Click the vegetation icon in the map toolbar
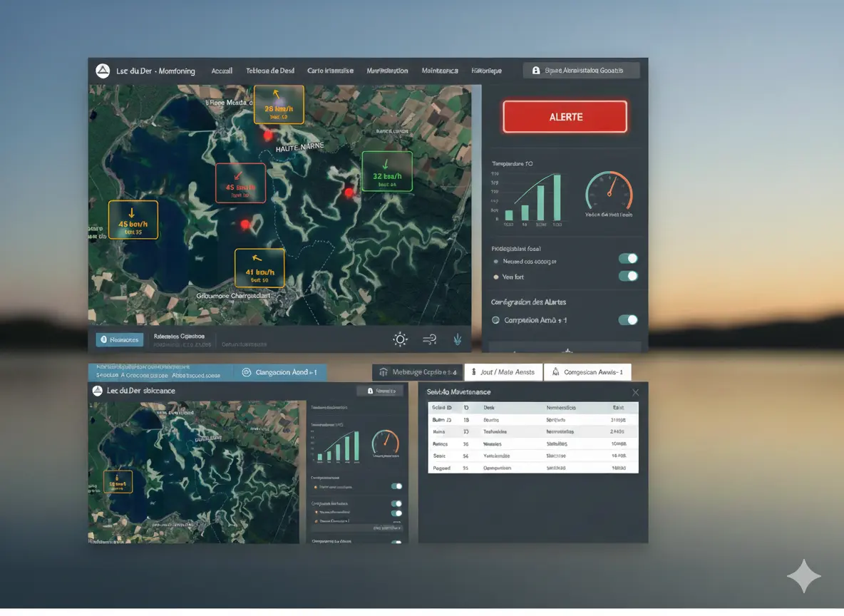This screenshot has width=844, height=616. coord(458,339)
